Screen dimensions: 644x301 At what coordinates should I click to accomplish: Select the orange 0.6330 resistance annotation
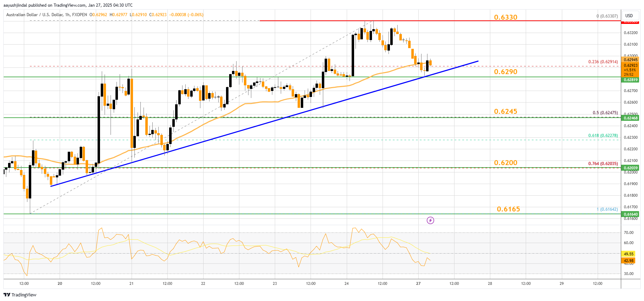tap(505, 17)
